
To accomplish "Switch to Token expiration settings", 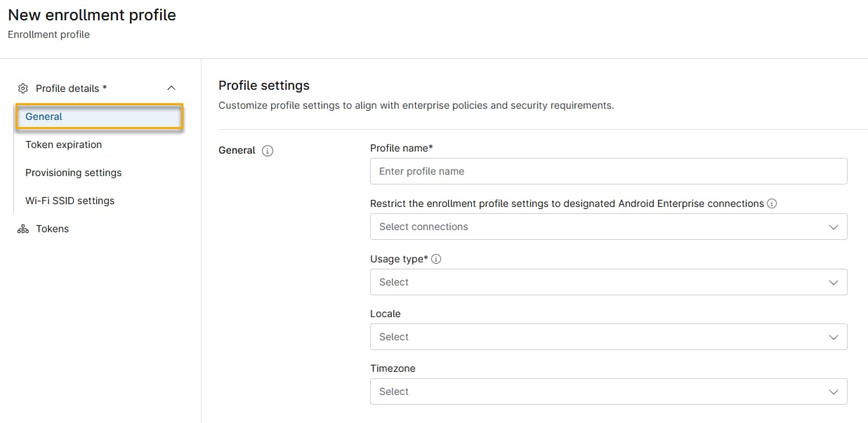I will [64, 145].
